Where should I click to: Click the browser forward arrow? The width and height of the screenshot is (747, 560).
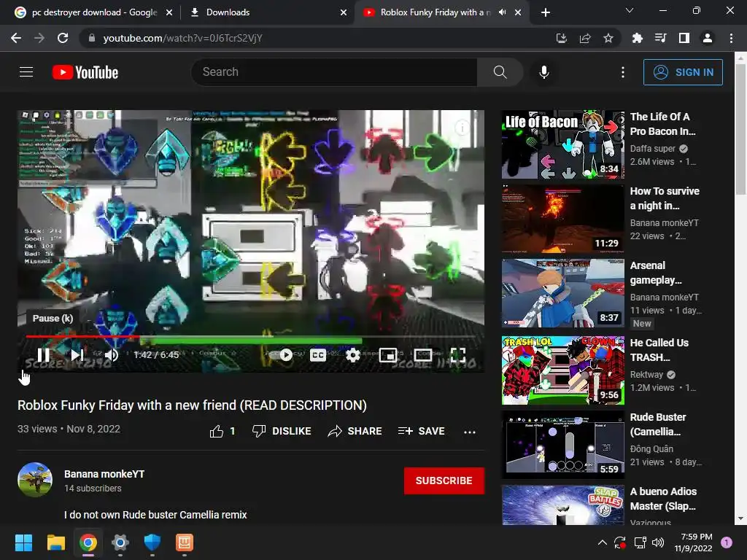tap(39, 38)
